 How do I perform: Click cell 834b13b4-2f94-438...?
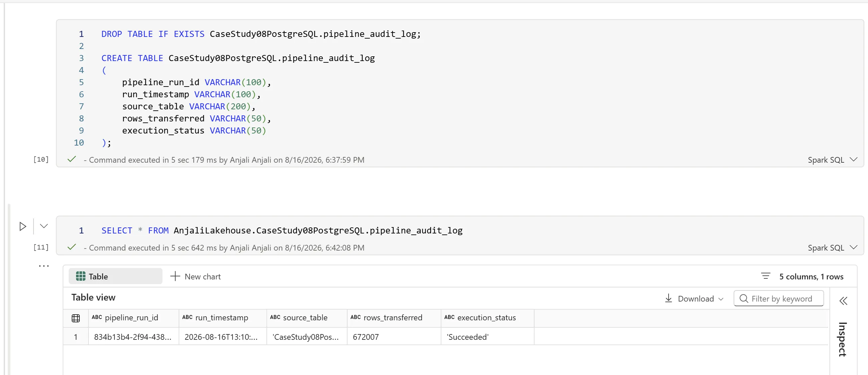pos(133,336)
